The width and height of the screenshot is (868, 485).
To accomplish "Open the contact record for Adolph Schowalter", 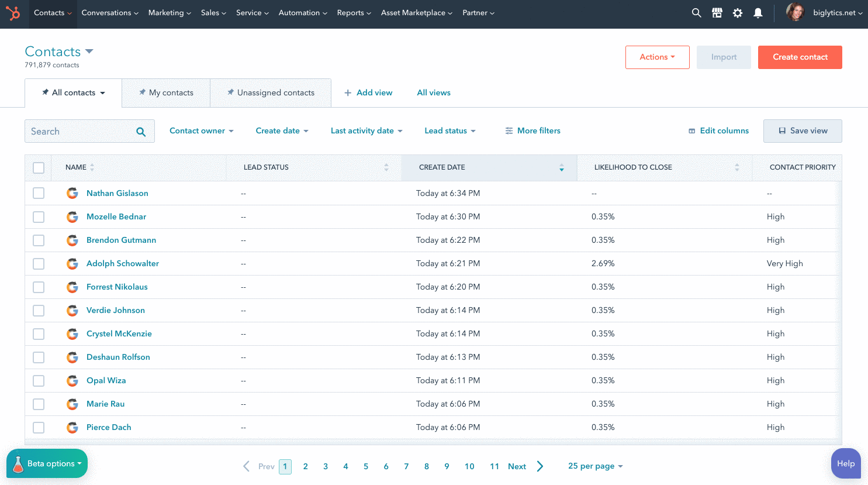I will [x=122, y=263].
